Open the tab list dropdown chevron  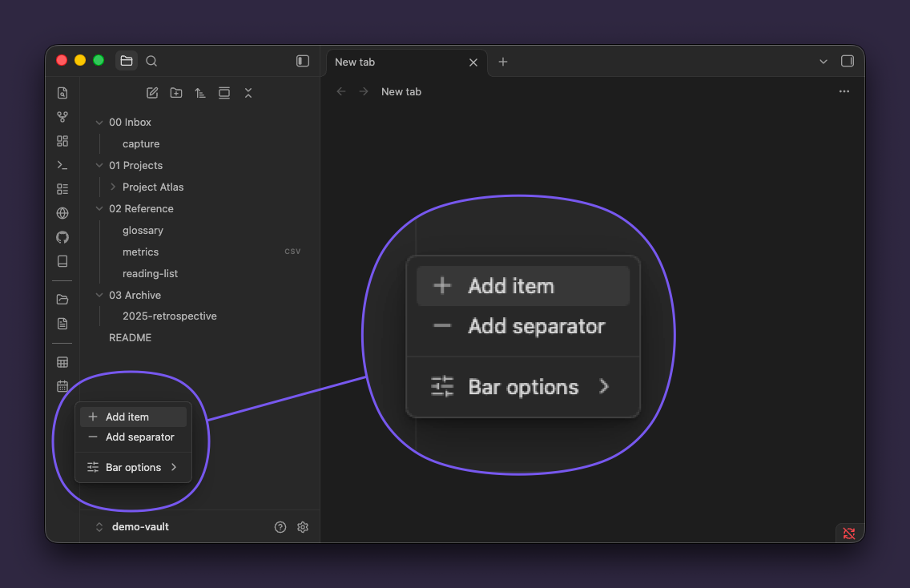(x=823, y=62)
